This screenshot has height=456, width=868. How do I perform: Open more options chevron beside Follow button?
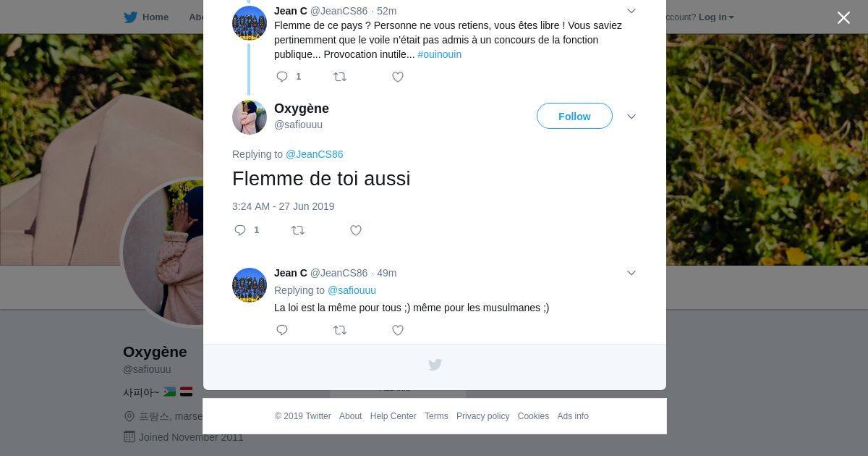[631, 117]
